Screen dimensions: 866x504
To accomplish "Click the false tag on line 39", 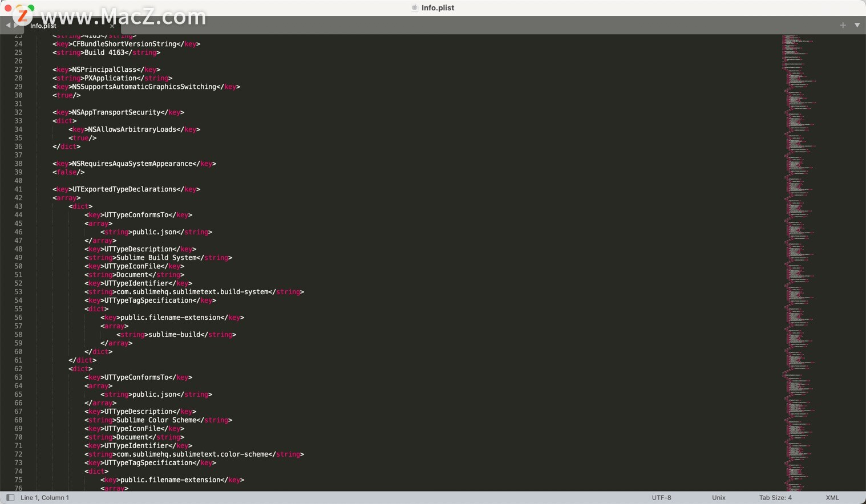I will 68,172.
